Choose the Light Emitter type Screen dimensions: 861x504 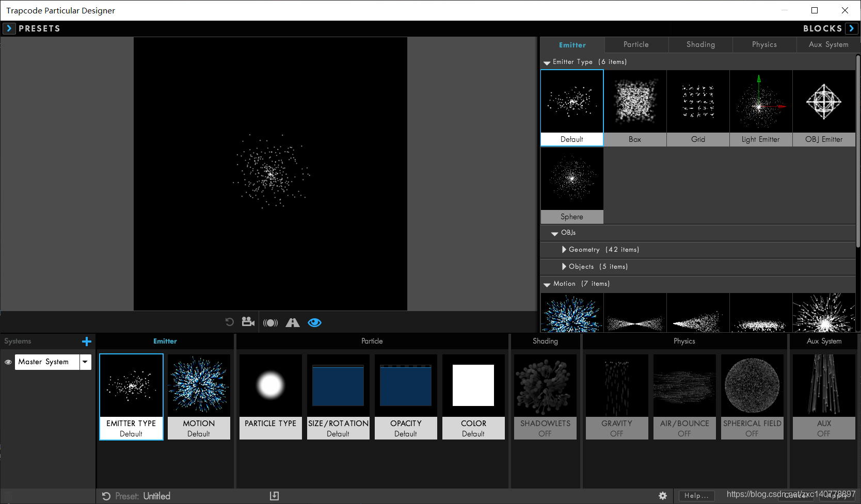click(x=761, y=108)
